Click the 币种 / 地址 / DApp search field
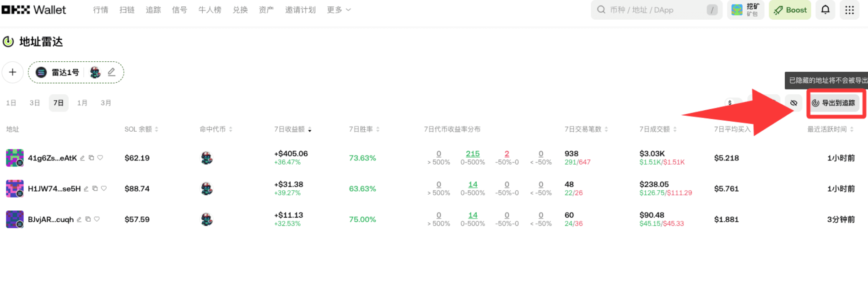 [654, 10]
